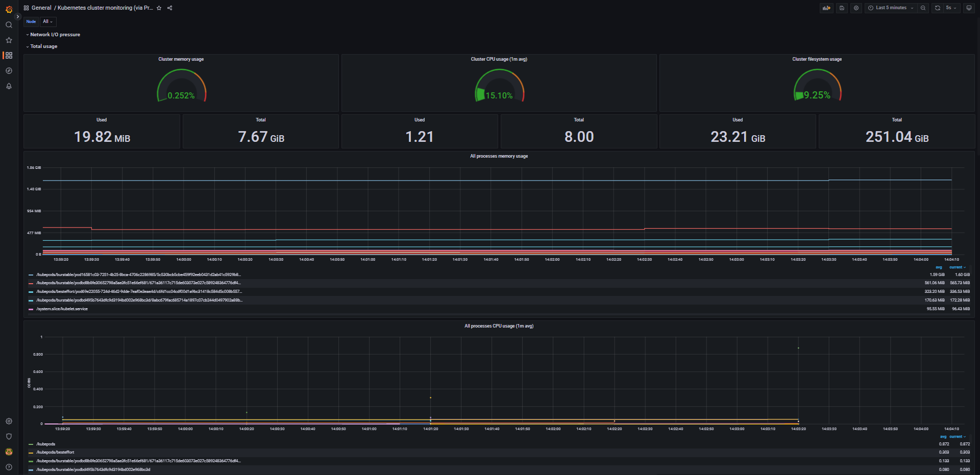
Task: Sort CPU legend by avg column
Action: (943, 437)
